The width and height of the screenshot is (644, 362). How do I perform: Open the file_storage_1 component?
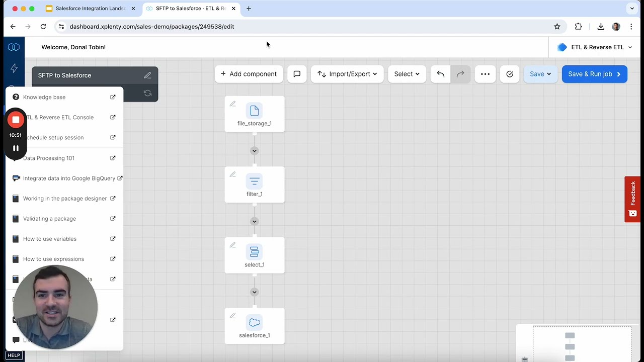tap(255, 114)
